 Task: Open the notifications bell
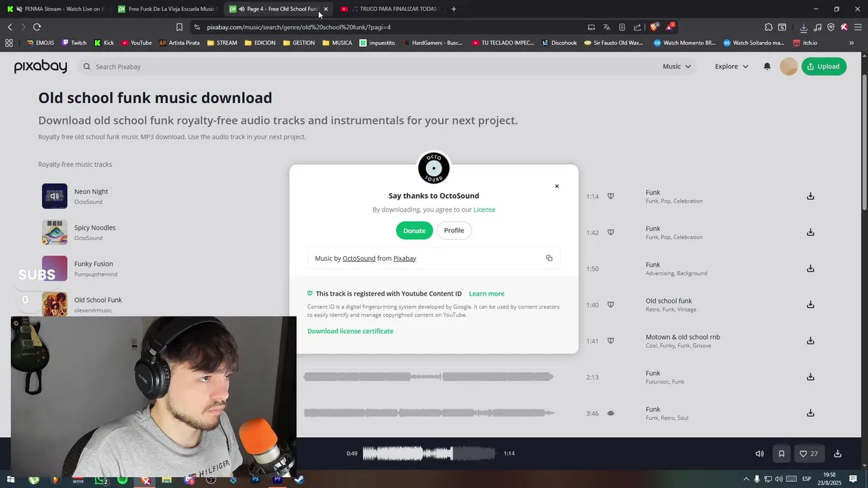767,66
